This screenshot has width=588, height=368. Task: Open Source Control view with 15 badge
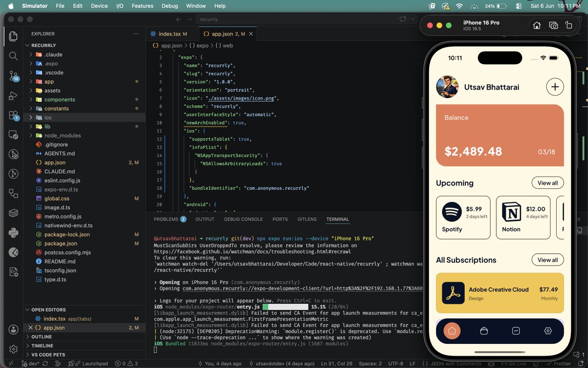tap(13, 76)
